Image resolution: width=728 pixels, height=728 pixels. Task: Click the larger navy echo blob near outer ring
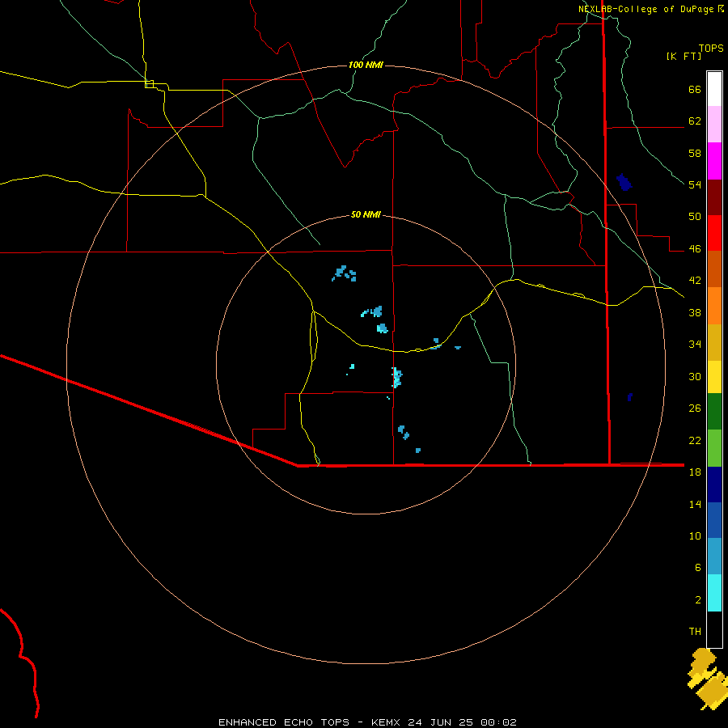coord(624,182)
